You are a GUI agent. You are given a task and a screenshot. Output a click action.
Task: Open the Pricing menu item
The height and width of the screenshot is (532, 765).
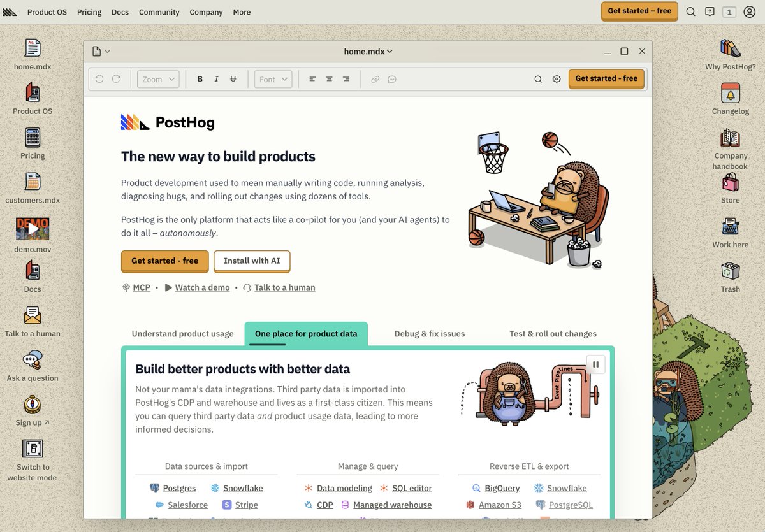pos(89,12)
